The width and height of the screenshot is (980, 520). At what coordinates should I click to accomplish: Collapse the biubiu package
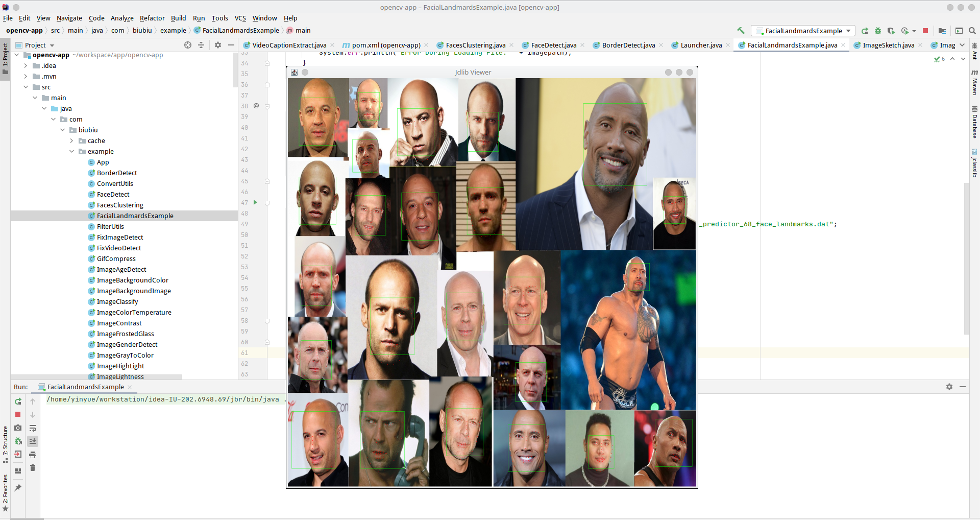[x=62, y=130]
